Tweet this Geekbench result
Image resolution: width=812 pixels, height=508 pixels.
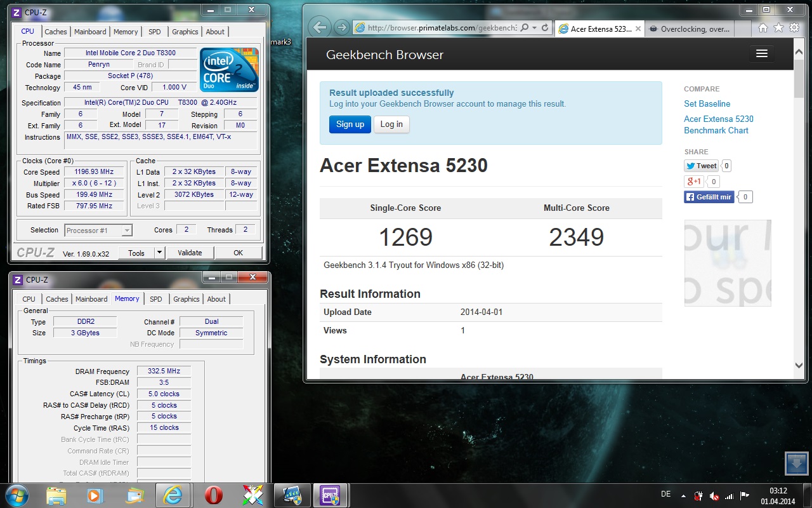coord(701,166)
